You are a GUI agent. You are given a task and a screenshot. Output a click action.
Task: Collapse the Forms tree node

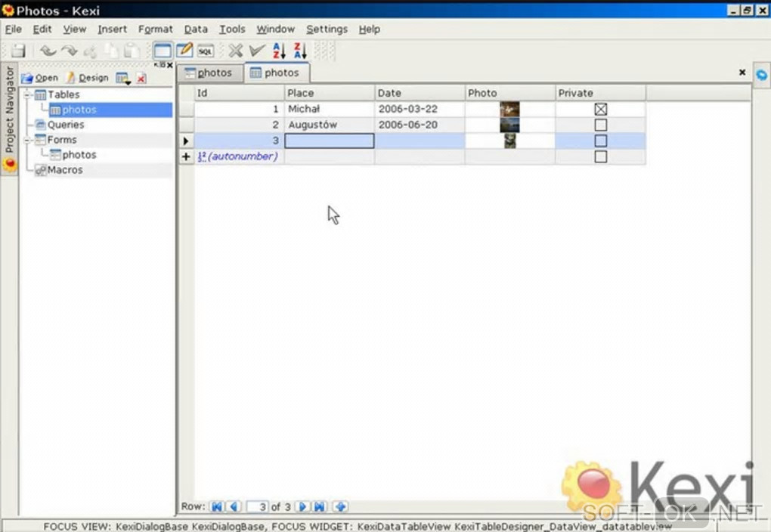coord(28,140)
